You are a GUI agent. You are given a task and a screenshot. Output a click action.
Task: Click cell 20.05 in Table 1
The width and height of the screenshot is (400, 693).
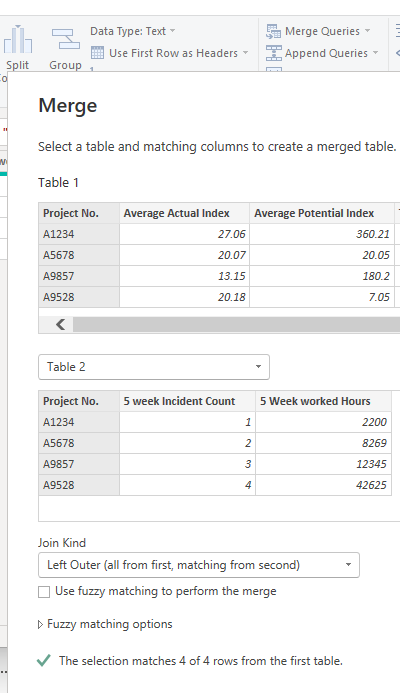pos(322,255)
